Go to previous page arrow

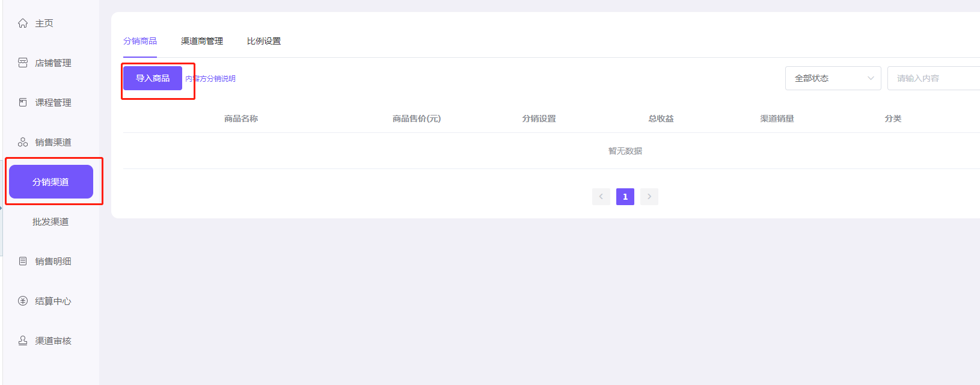coord(601,197)
